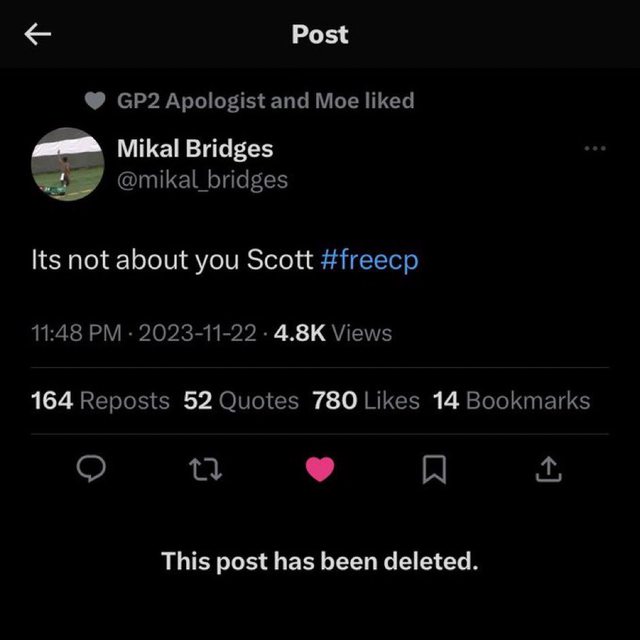The image size is (640, 640).
Task: Show the 780 Likes list
Action: [x=366, y=401]
